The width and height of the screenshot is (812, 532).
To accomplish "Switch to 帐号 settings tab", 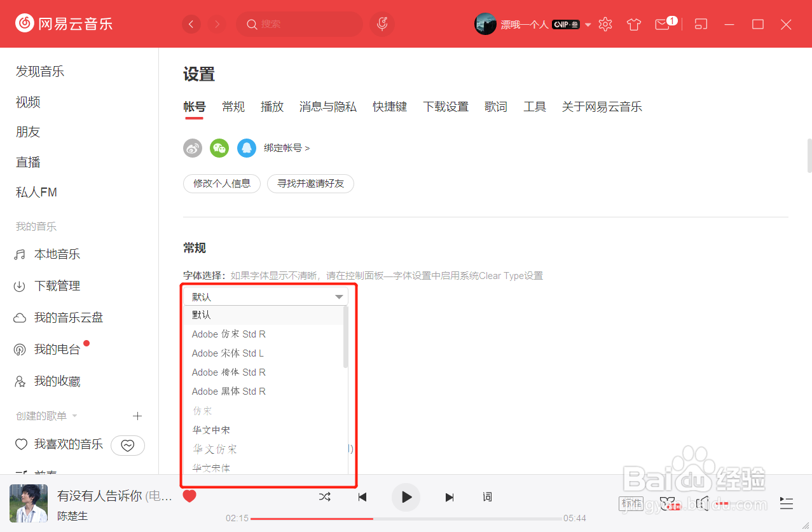I will click(x=194, y=107).
